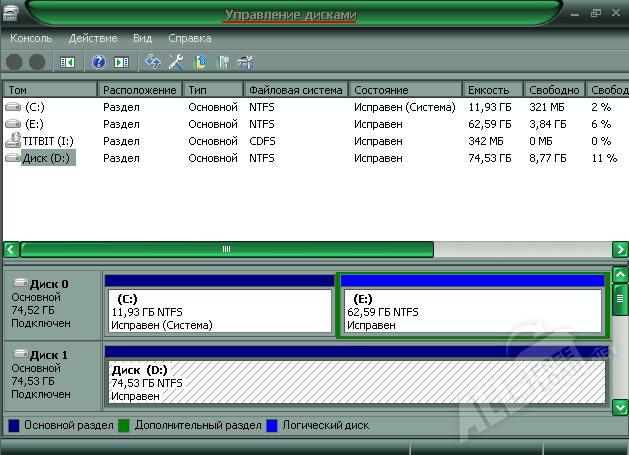Image resolution: width=629 pixels, height=455 pixels.
Task: Open disk settings via wrench icon
Action: coord(176,62)
